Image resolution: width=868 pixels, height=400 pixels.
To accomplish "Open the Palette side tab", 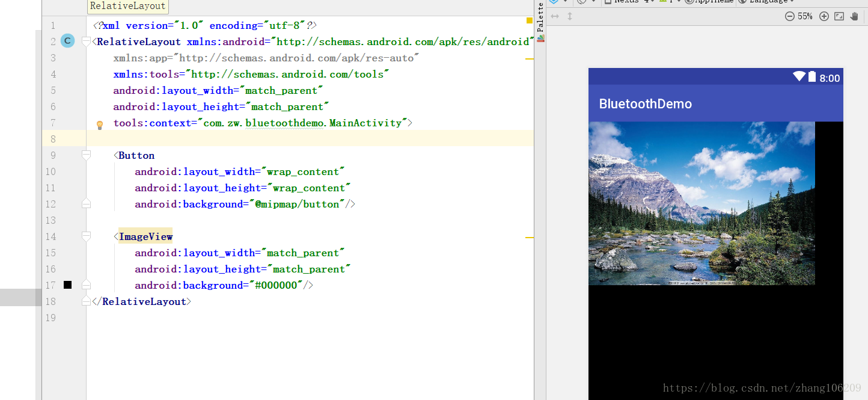I will pos(540,22).
